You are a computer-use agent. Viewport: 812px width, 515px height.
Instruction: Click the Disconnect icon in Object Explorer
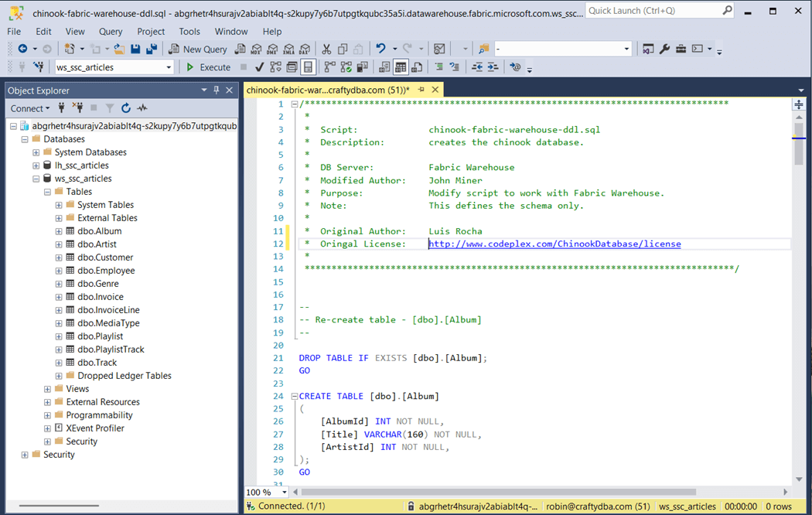tap(77, 108)
